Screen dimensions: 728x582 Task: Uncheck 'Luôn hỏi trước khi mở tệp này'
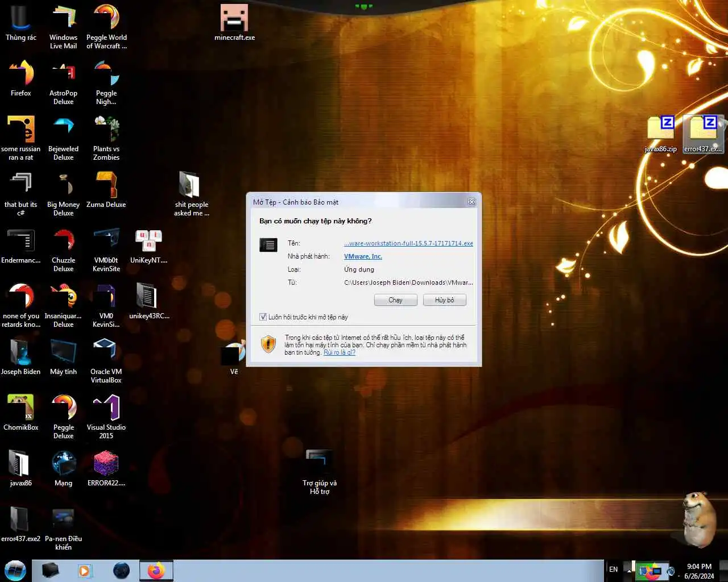pyautogui.click(x=263, y=317)
